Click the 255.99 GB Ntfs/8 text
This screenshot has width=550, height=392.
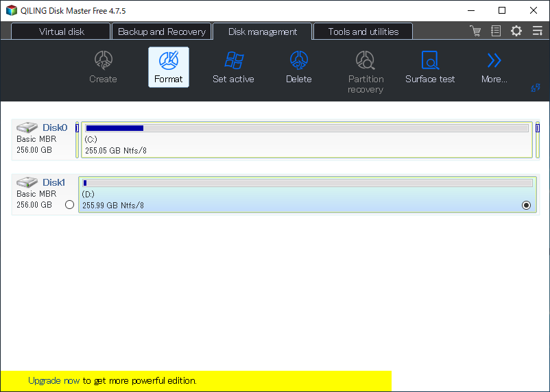(113, 206)
